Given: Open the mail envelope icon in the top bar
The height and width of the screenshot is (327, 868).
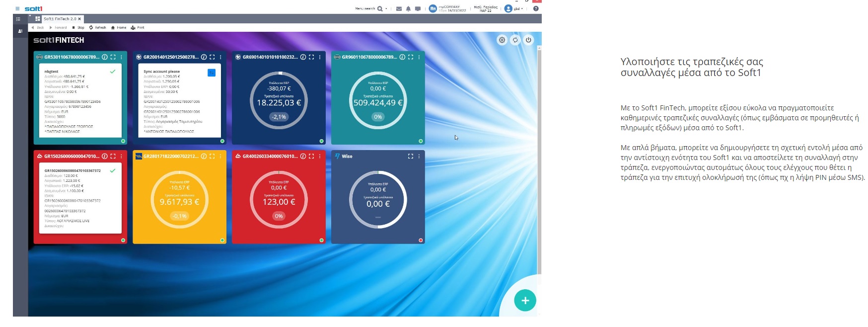Looking at the screenshot, I should pyautogui.click(x=399, y=8).
